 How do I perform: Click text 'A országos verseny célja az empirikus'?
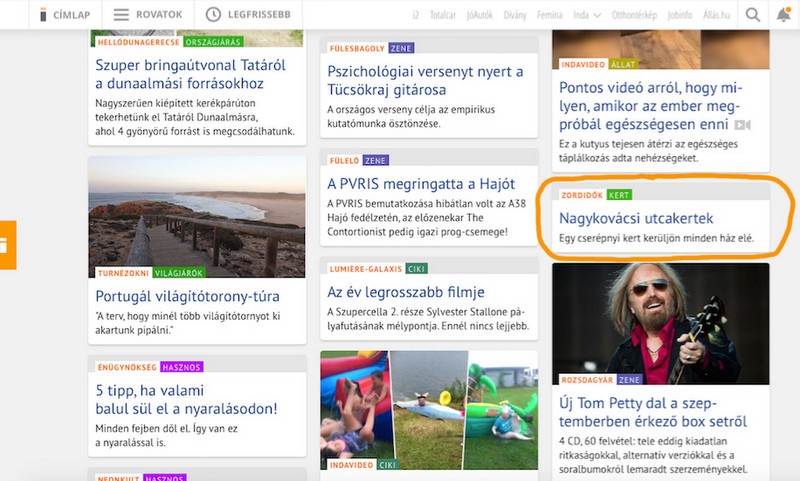pos(411,109)
